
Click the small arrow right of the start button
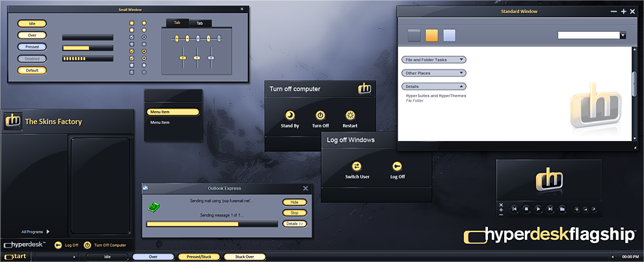point(74,257)
